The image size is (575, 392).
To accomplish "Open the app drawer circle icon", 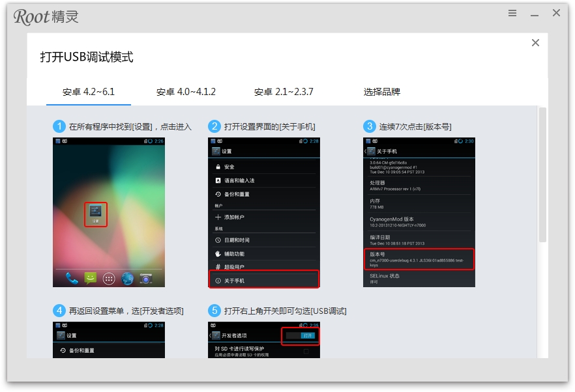I will (109, 278).
